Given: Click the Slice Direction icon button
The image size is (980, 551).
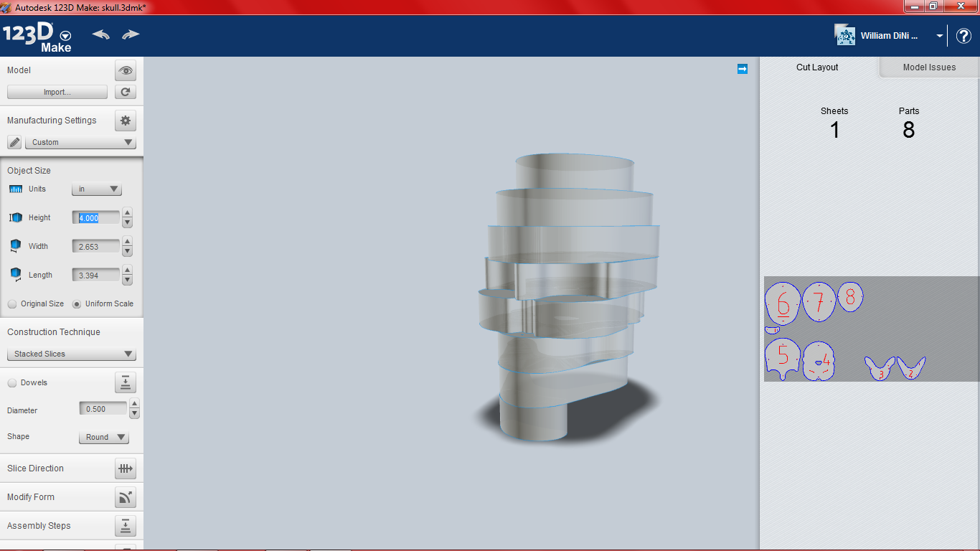Looking at the screenshot, I should [x=126, y=468].
